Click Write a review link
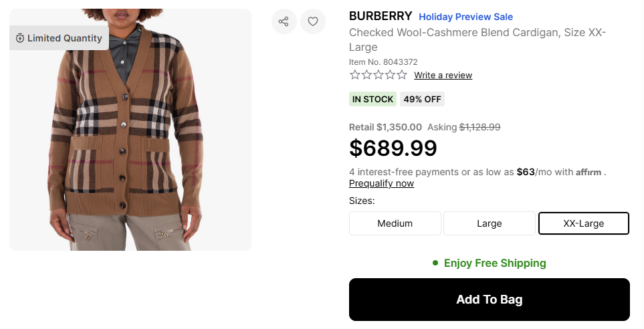Image resolution: width=644 pixels, height=329 pixels. point(443,75)
